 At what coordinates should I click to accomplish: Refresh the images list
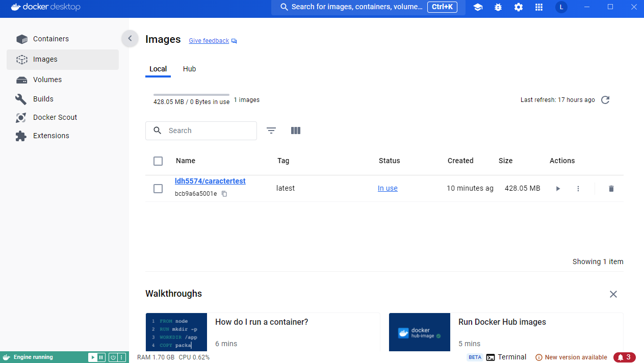(x=605, y=100)
